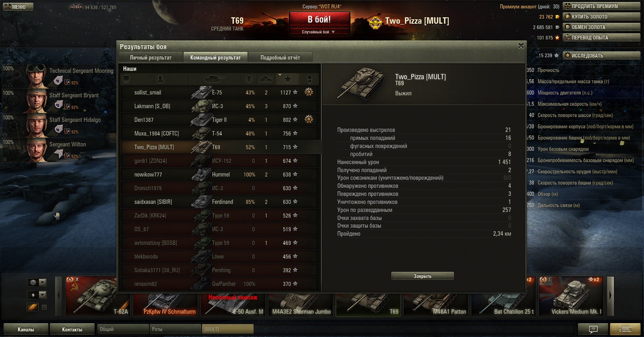Sort team list by kills icon
644x337 pixels.
266,79
